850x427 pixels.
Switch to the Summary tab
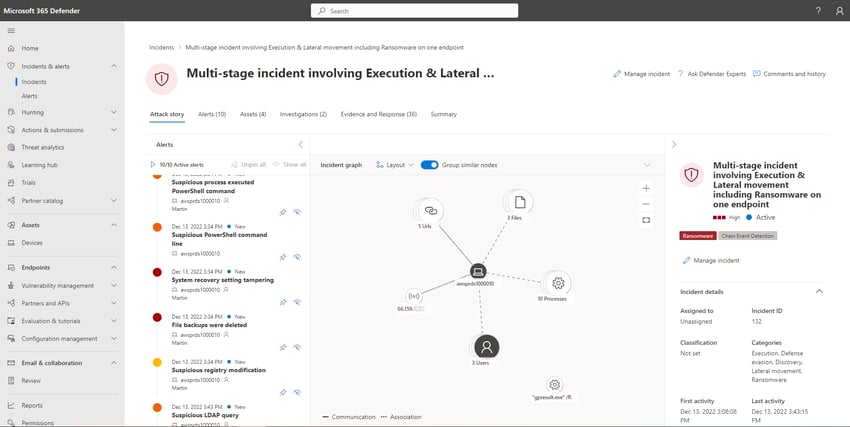click(x=443, y=114)
